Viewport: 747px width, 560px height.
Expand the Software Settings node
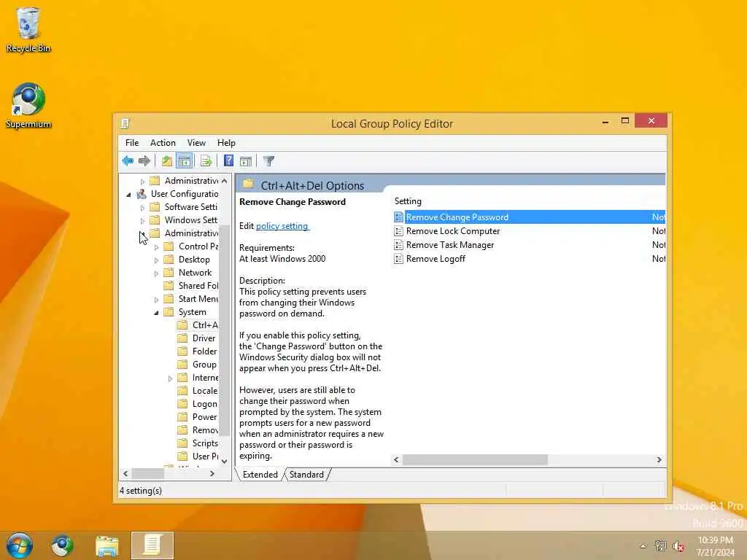(142, 208)
